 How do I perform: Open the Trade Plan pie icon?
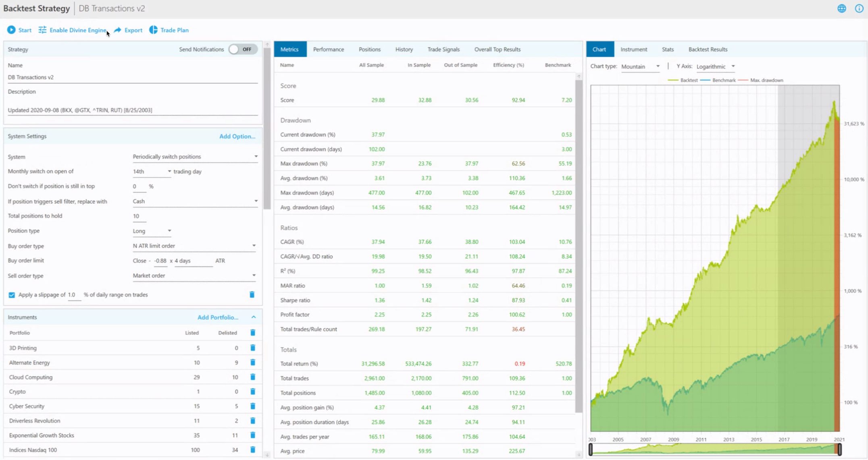pyautogui.click(x=153, y=30)
